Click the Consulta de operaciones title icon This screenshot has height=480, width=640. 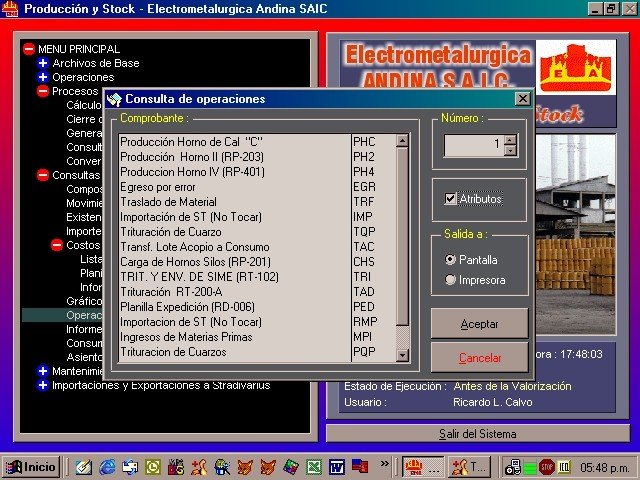point(114,99)
